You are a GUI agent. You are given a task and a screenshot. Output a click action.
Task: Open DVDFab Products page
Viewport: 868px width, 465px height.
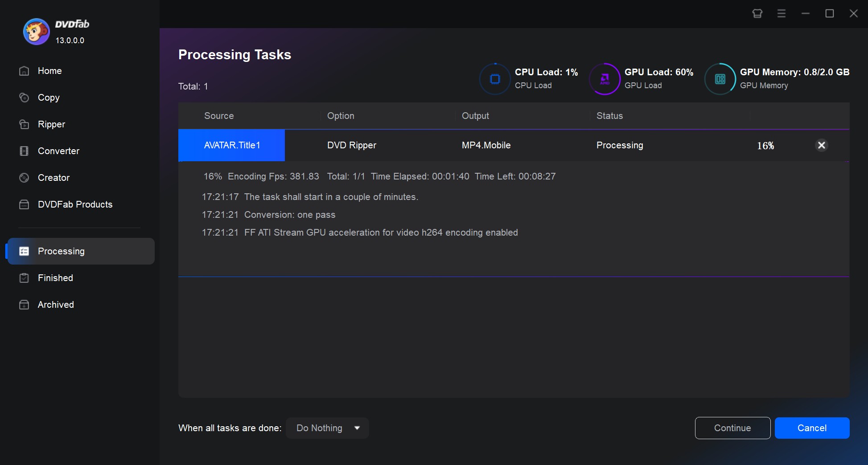tap(81, 204)
